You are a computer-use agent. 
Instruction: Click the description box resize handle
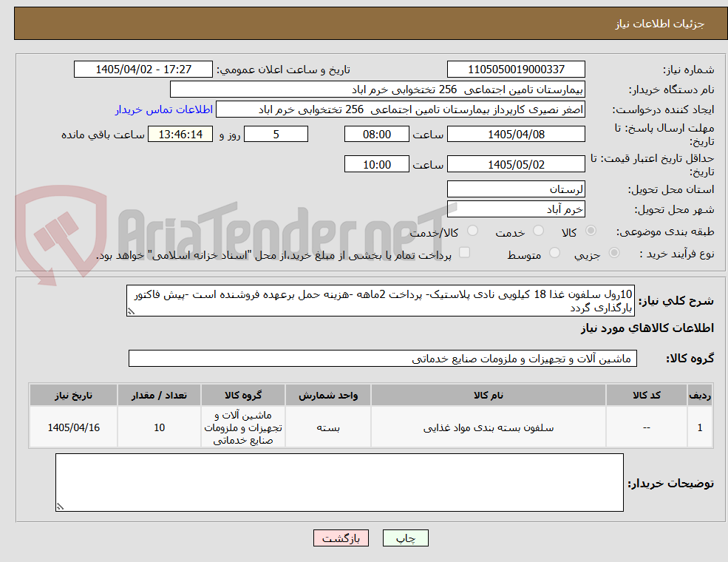pyautogui.click(x=131, y=311)
